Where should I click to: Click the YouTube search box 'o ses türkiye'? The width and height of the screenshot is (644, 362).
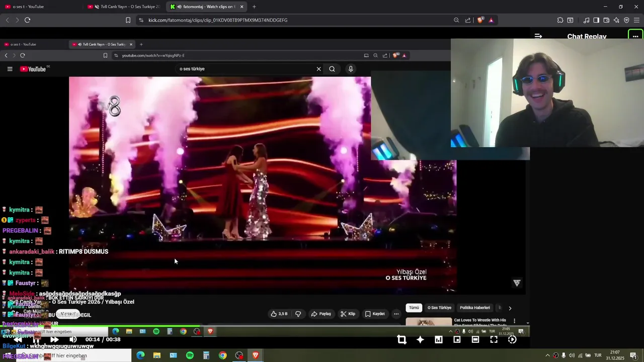point(246,69)
